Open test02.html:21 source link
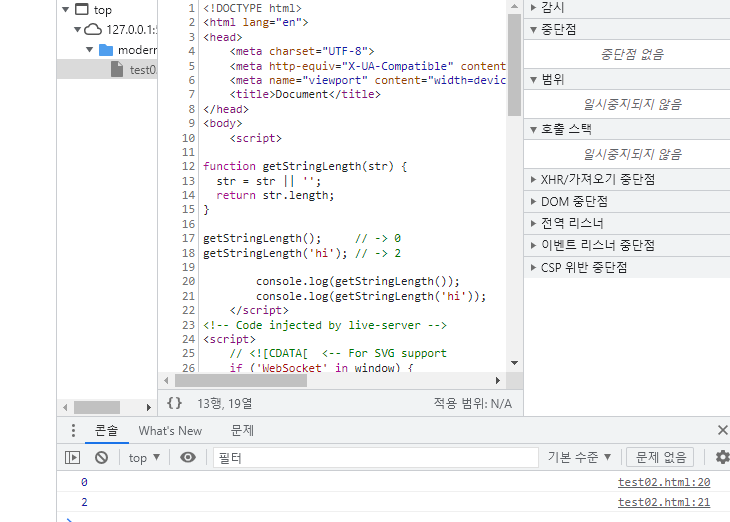The height and width of the screenshot is (522, 730). [664, 502]
